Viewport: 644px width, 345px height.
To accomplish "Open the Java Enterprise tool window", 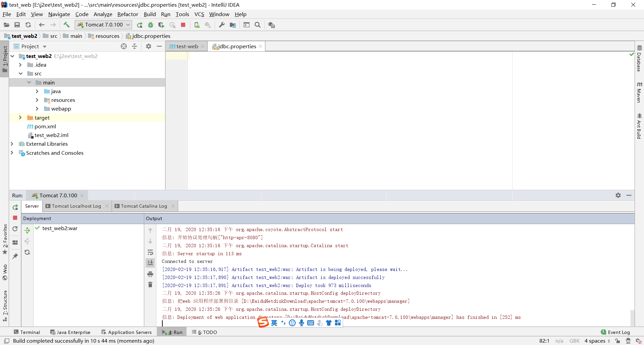I will (70, 332).
